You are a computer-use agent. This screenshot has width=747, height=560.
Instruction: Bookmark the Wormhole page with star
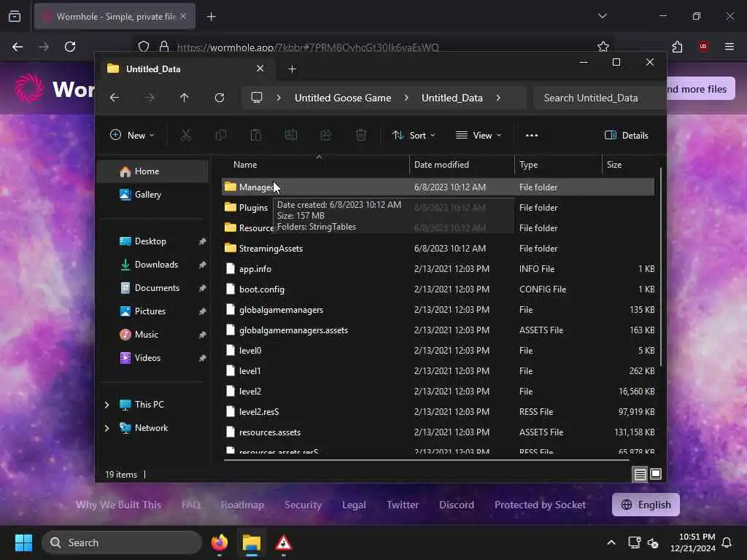click(x=603, y=47)
